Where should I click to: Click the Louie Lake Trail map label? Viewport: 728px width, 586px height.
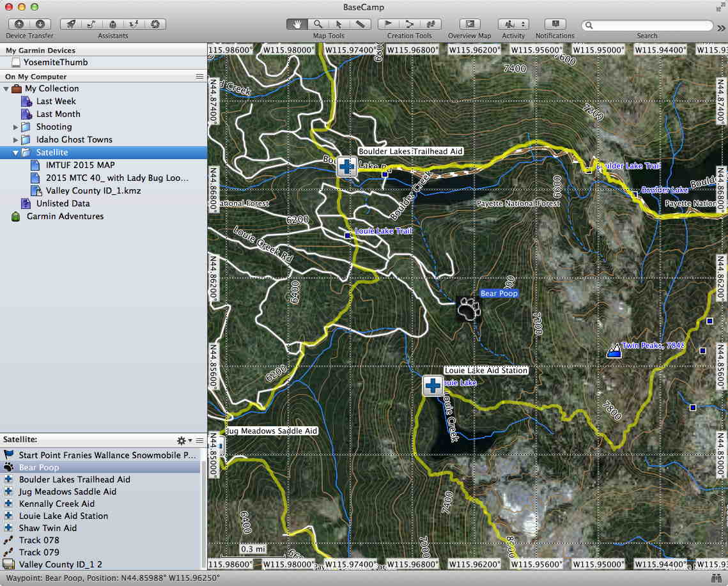pyautogui.click(x=383, y=231)
